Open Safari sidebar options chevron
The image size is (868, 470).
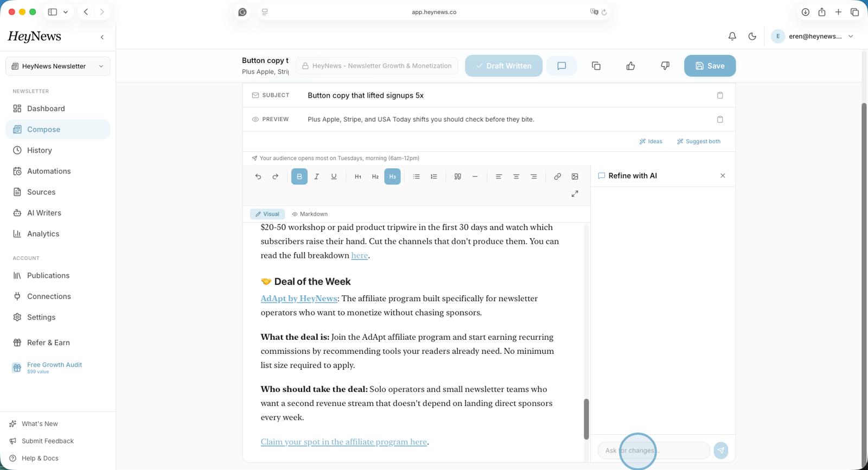pyautogui.click(x=66, y=12)
